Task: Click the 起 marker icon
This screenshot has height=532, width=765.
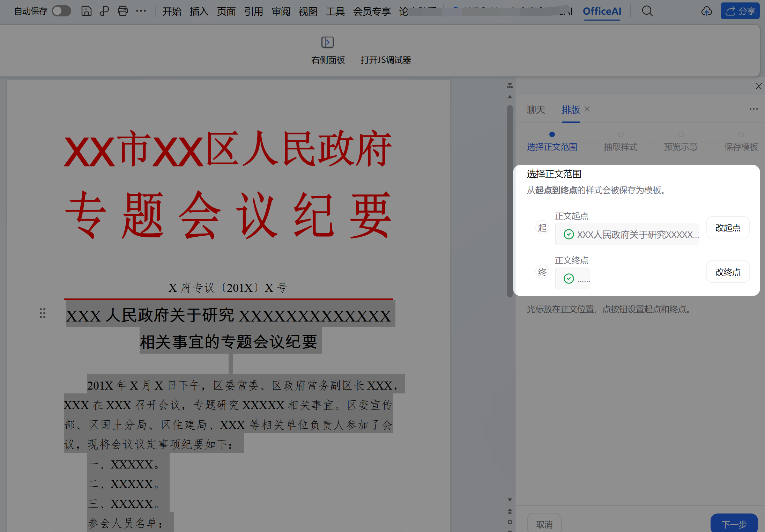Action: [542, 228]
